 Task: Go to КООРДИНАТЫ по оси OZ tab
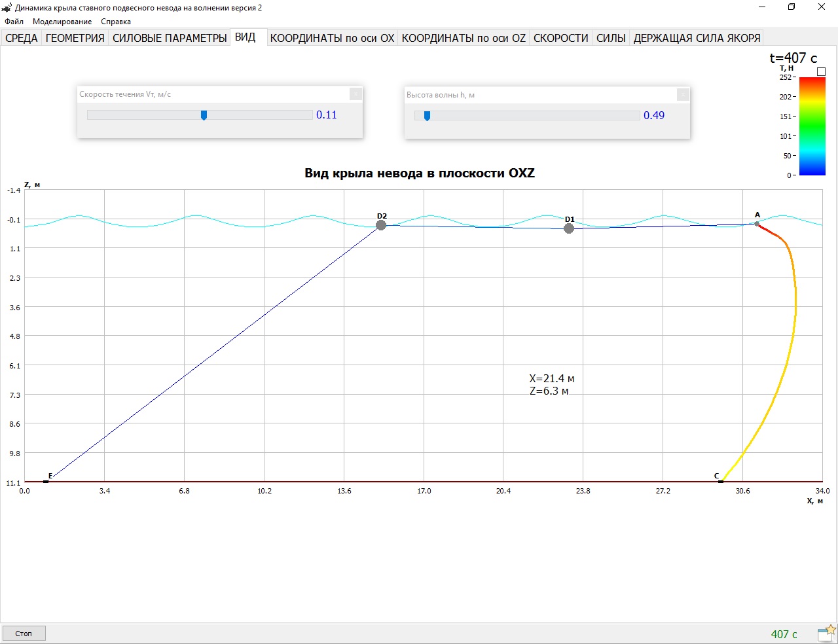coord(464,38)
